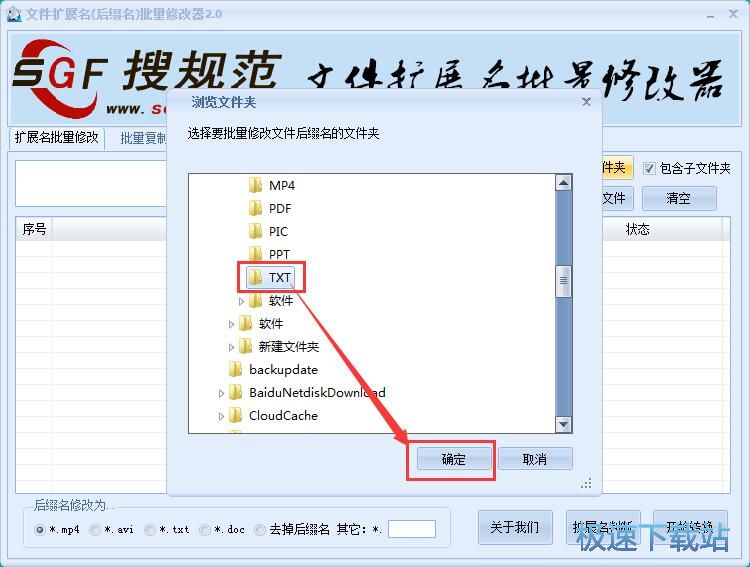Expand the 新建文件夹 tree node
Viewport: 750px width, 567px height.
coord(232,347)
